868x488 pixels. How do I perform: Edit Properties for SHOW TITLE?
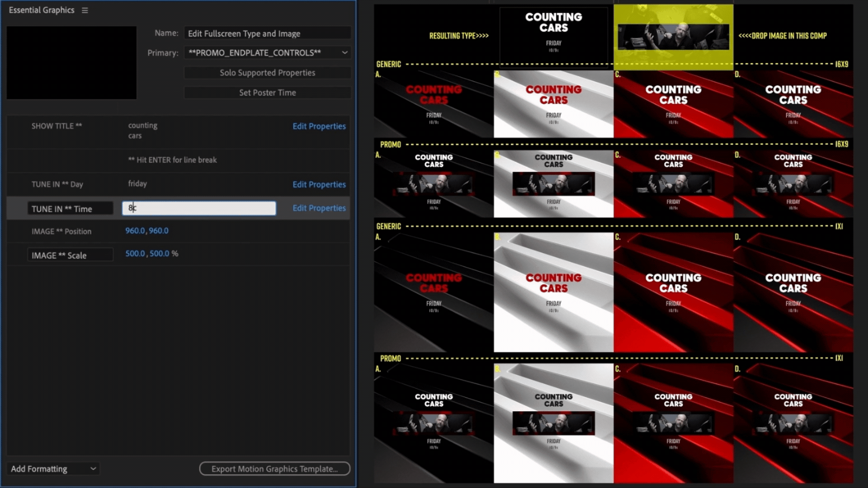point(319,126)
